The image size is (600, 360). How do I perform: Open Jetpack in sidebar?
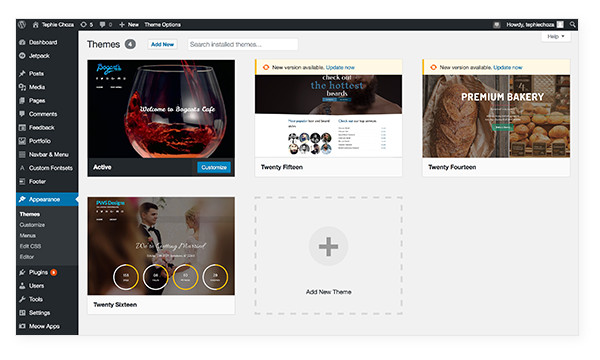[x=39, y=56]
